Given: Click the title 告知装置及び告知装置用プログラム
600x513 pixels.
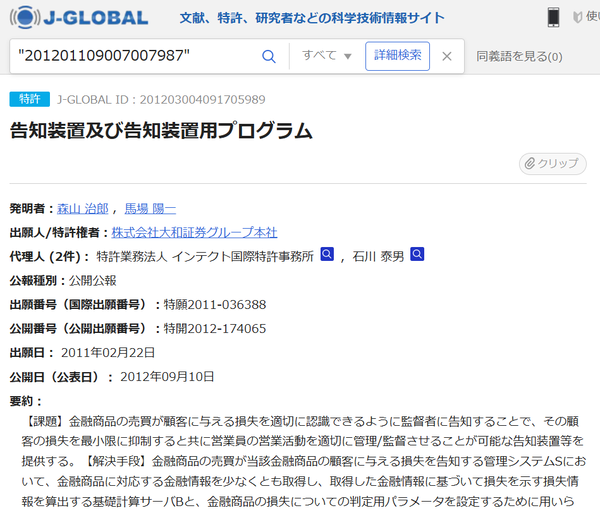Looking at the screenshot, I should click(x=161, y=130).
